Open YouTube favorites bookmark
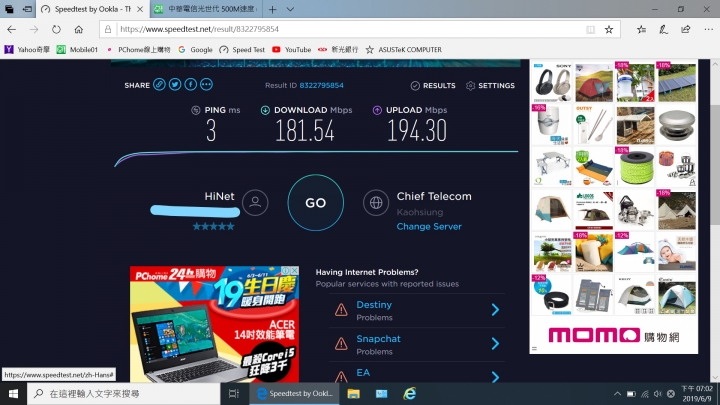 [292, 50]
